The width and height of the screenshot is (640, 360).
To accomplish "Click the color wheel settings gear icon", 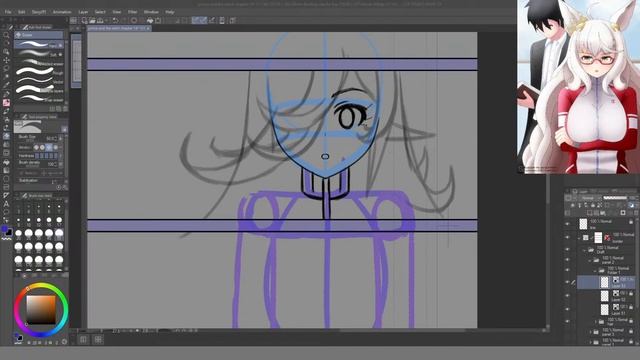I will (x=64, y=342).
